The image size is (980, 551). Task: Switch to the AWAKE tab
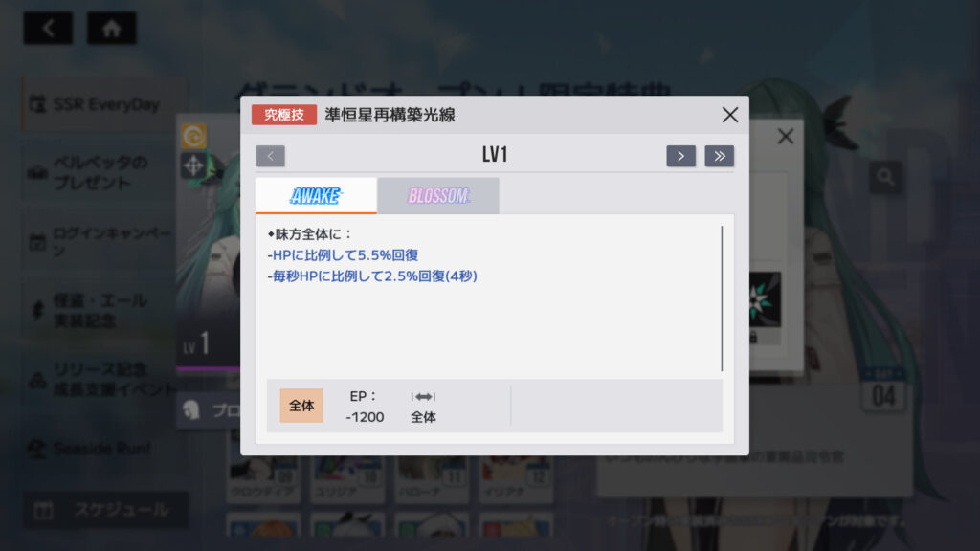[316, 195]
